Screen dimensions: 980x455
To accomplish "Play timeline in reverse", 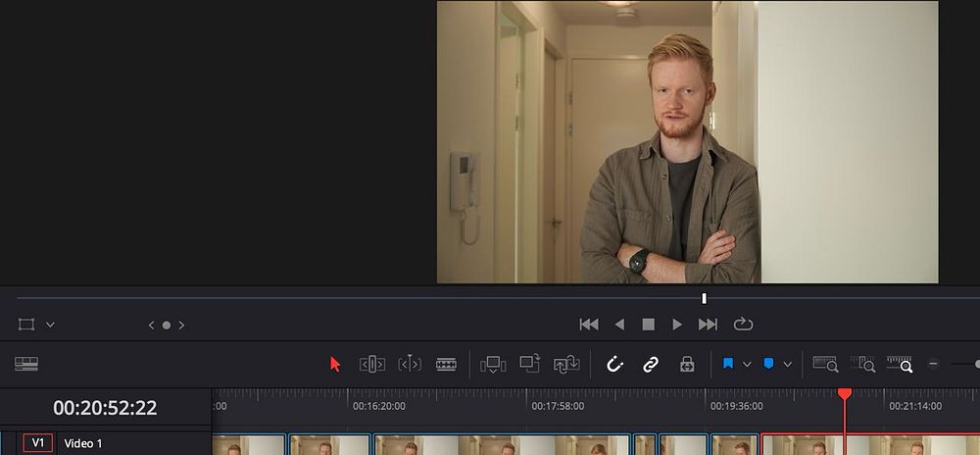I will (619, 325).
